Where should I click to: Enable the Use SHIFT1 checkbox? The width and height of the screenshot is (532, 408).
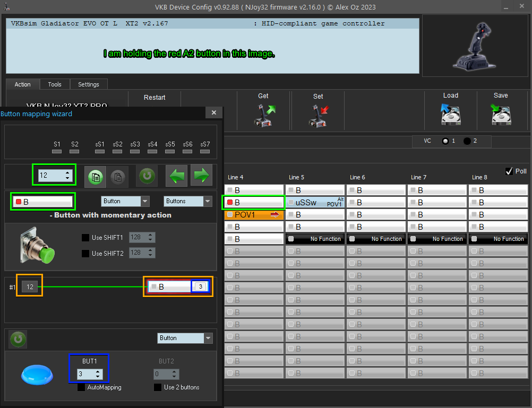point(85,238)
